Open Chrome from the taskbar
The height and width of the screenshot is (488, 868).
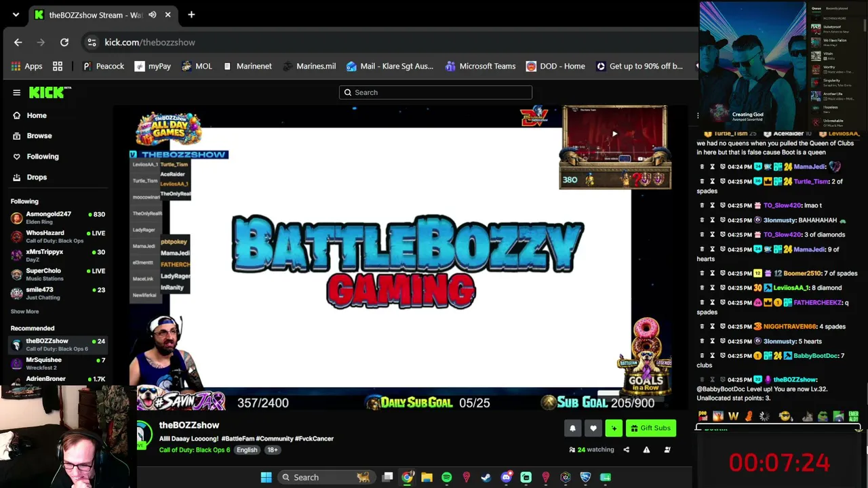[x=407, y=477]
